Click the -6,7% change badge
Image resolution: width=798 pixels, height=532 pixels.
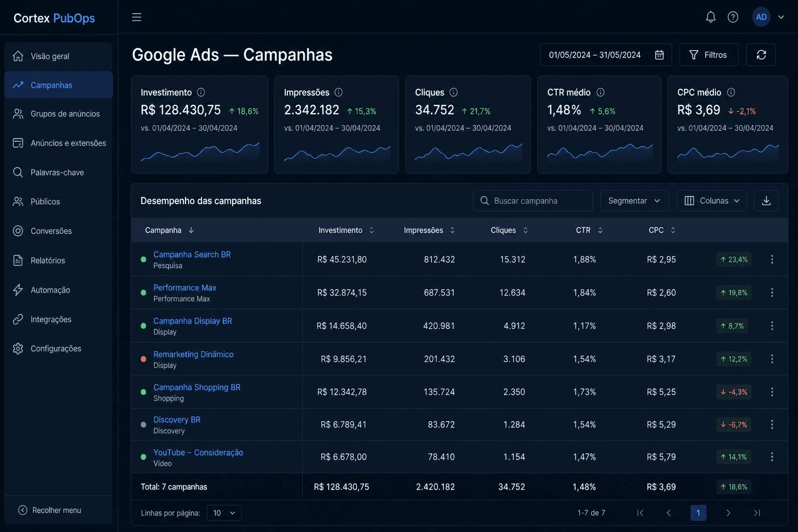pyautogui.click(x=734, y=424)
